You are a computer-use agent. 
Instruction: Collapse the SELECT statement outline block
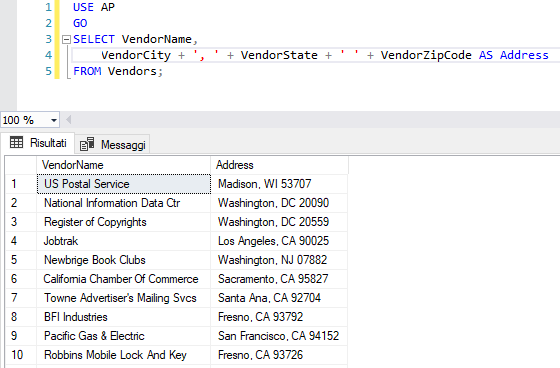coord(66,39)
